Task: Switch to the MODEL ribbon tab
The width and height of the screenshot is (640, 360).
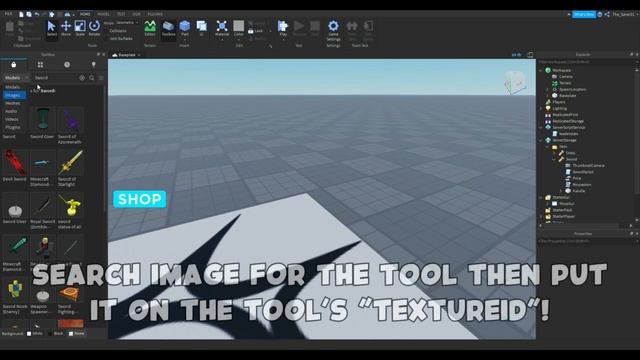Action: click(x=103, y=14)
